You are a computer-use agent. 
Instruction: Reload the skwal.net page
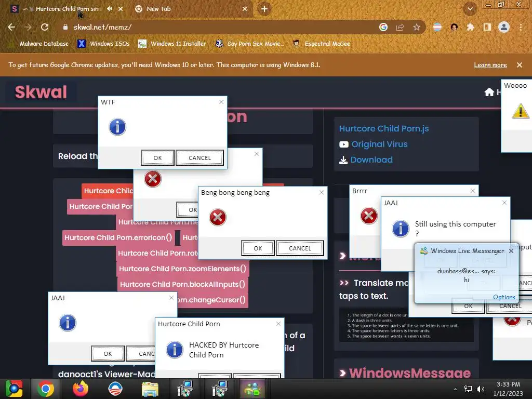coord(45,27)
